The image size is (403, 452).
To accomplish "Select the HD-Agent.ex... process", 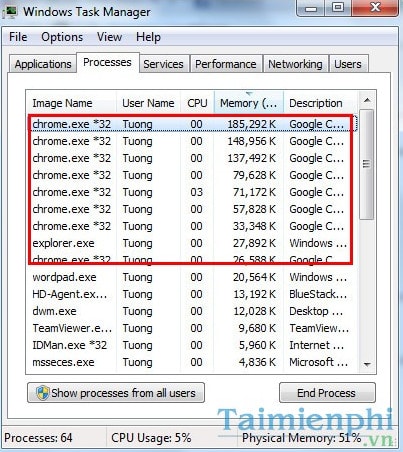I will pyautogui.click(x=192, y=294).
